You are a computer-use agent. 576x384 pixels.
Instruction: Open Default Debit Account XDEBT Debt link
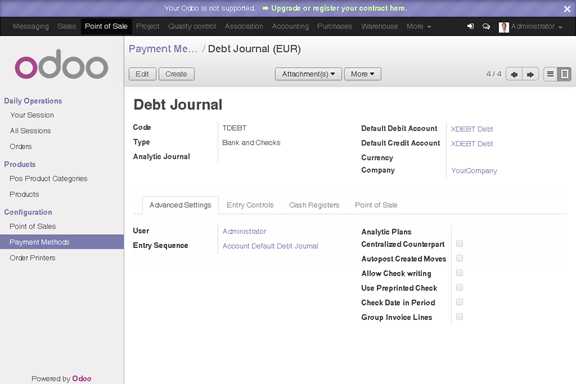472,129
